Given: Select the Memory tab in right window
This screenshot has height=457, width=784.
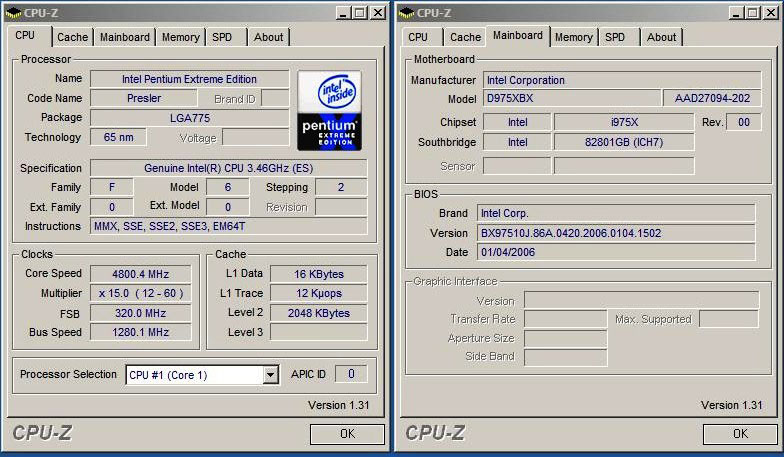Looking at the screenshot, I should 574,37.
